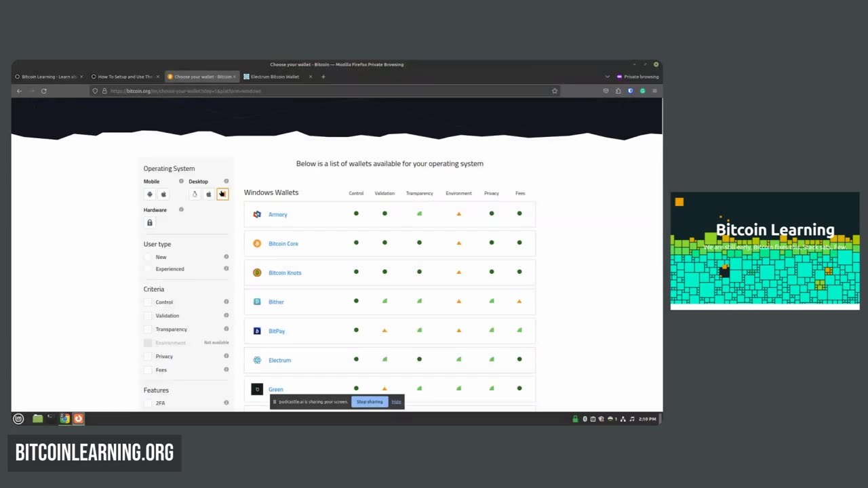Open info icon beside Experienced user type
The image size is (868, 488).
click(226, 268)
